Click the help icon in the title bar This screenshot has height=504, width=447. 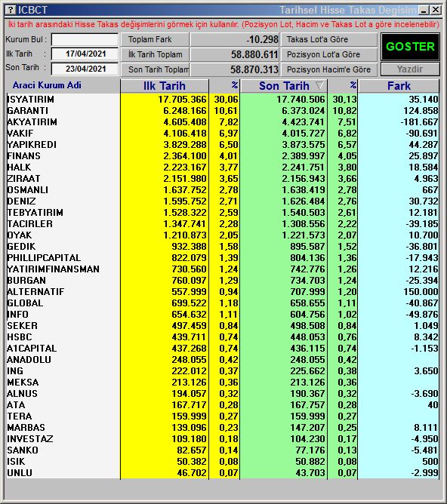coord(11,11)
